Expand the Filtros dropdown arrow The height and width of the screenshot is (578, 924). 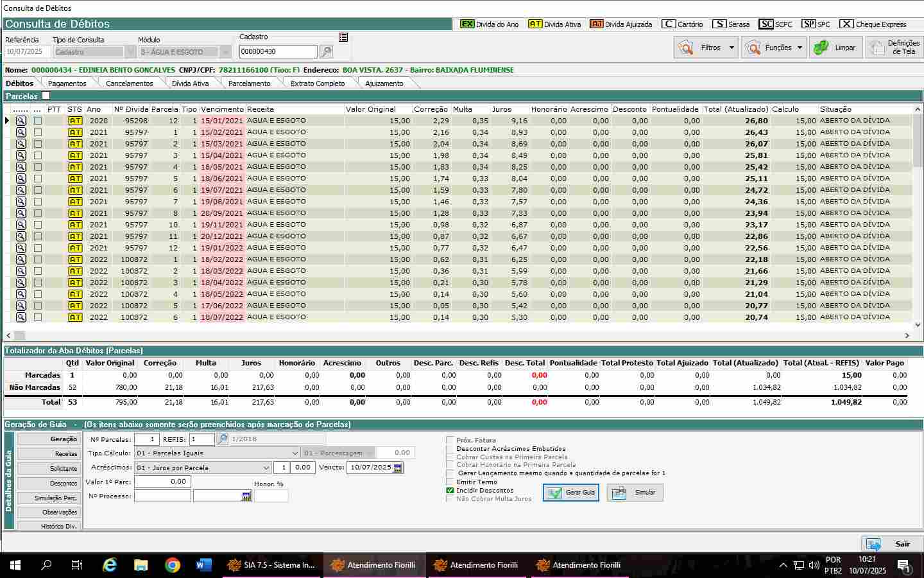pos(732,48)
